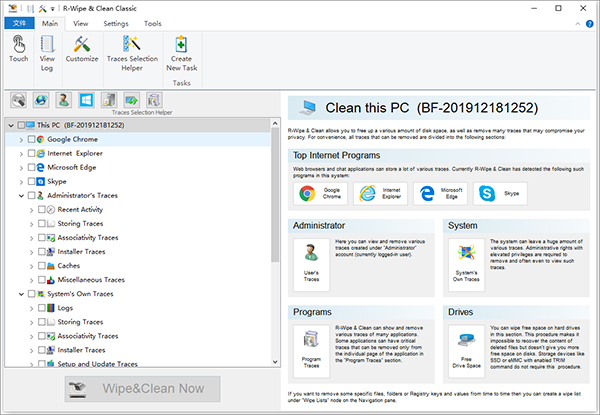
Task: Open Microsoft Edge tile in Top Internet Programs
Action: click(x=440, y=194)
